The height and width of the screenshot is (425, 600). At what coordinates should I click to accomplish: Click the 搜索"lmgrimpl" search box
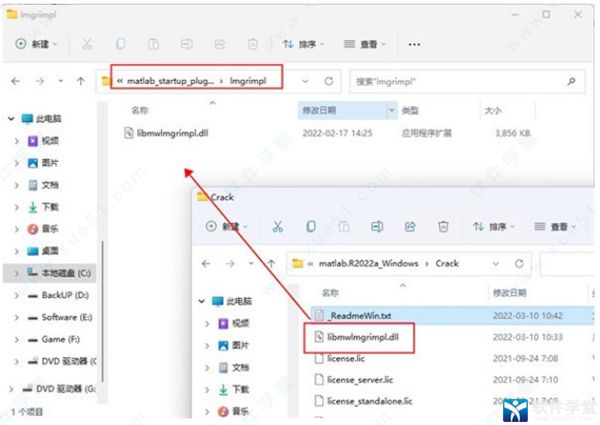465,80
